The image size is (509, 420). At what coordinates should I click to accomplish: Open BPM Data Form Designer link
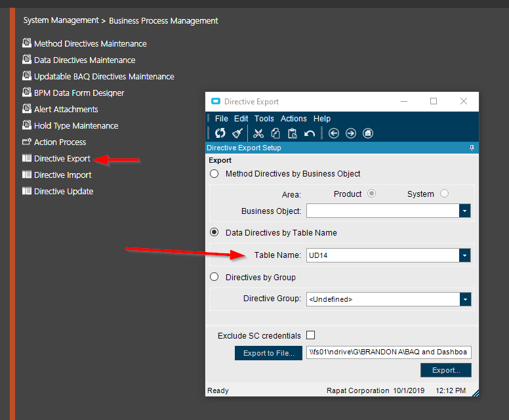[79, 93]
